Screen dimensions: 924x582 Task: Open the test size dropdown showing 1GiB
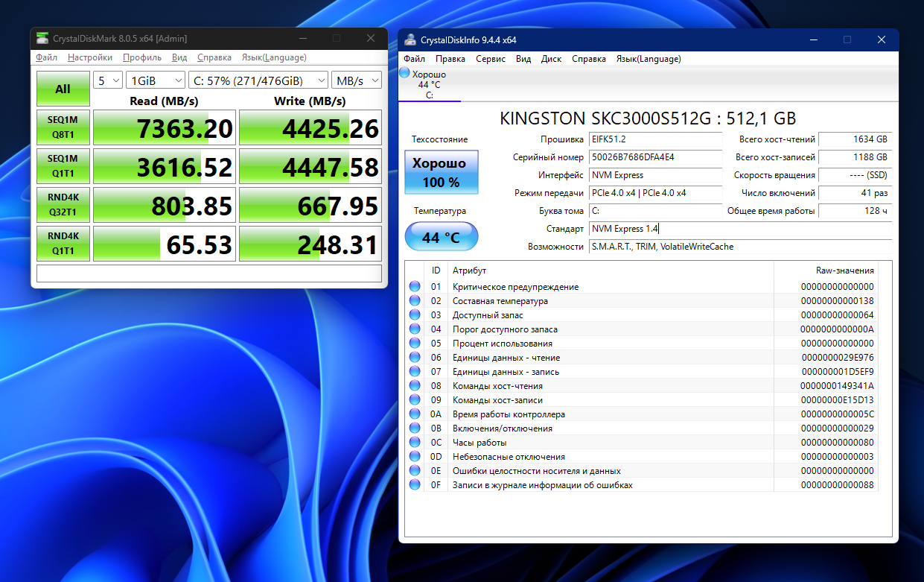click(x=156, y=80)
